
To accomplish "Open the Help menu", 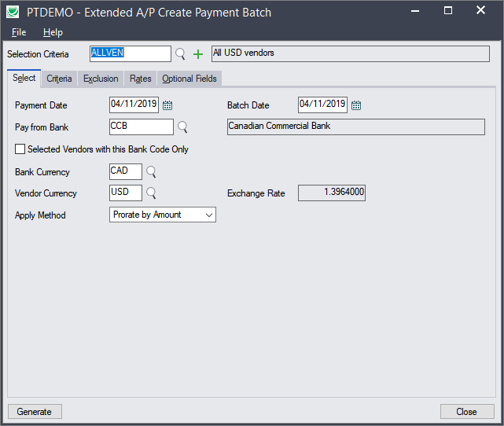I will tap(53, 32).
